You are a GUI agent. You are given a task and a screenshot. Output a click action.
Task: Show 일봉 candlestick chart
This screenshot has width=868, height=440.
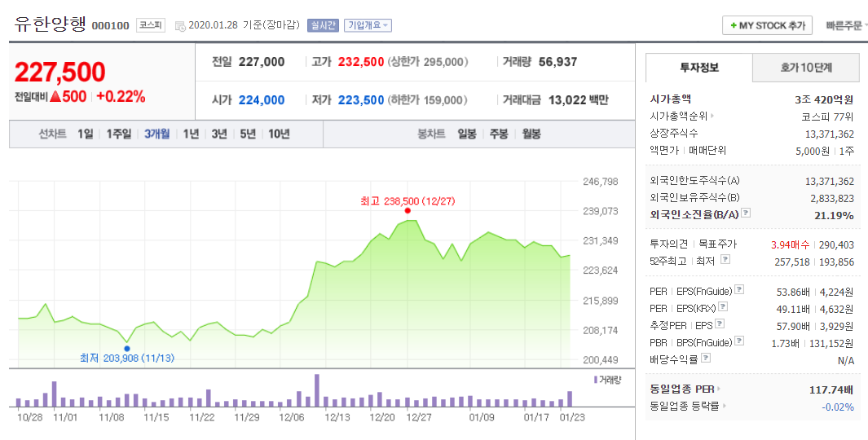pyautogui.click(x=467, y=134)
